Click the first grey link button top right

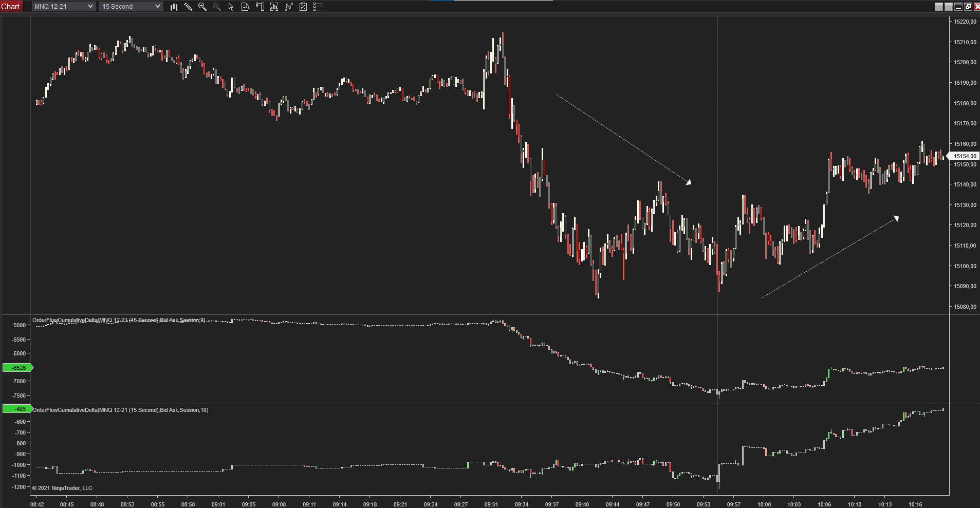coord(939,7)
